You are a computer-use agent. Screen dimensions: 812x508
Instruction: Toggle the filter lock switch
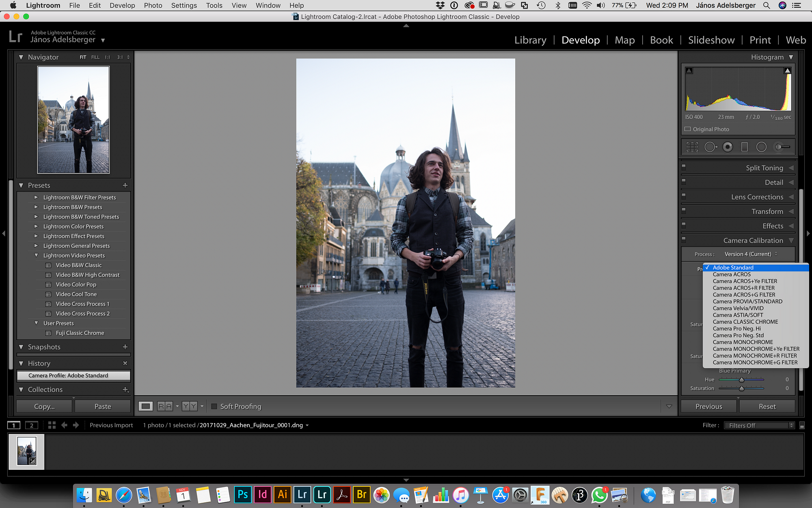coord(802,426)
